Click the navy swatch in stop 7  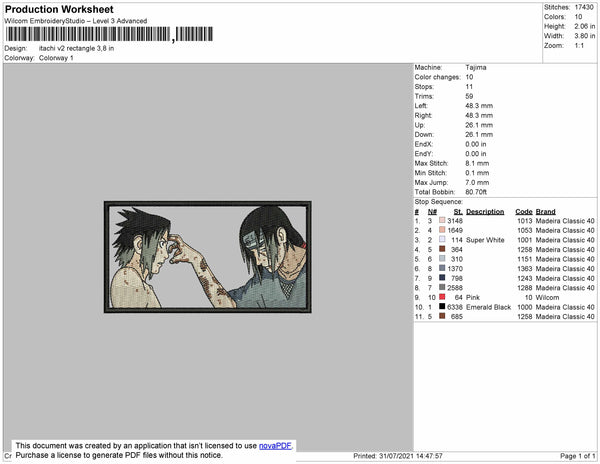click(442, 278)
